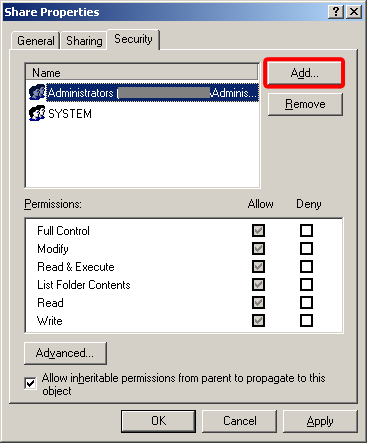Tick the Deny Read checkbox
Screen dimensions: 367x443
(306, 302)
